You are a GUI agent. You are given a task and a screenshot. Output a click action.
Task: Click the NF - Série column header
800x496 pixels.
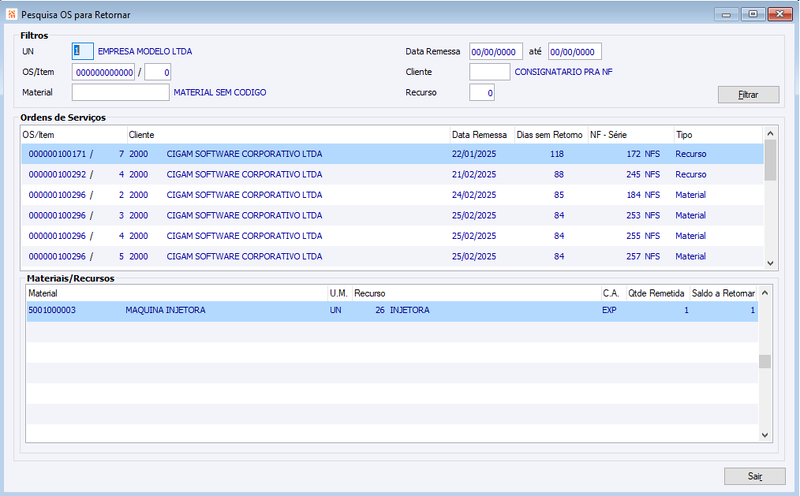[631, 135]
